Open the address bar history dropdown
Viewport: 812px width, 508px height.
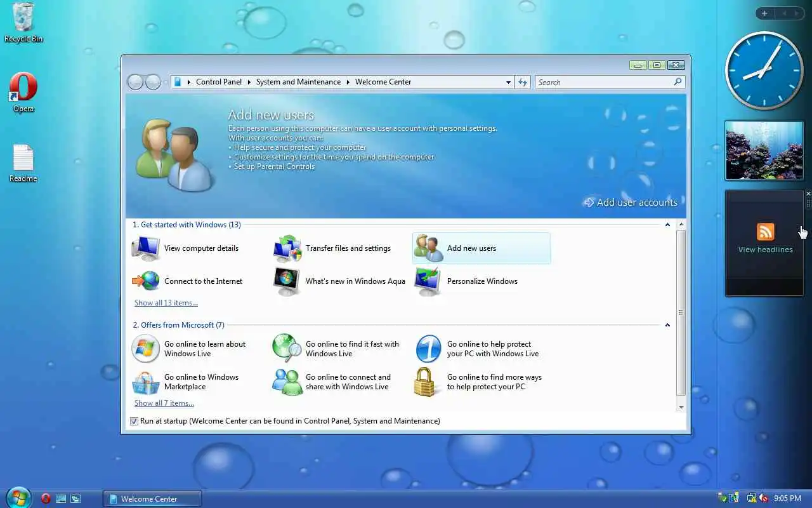508,82
